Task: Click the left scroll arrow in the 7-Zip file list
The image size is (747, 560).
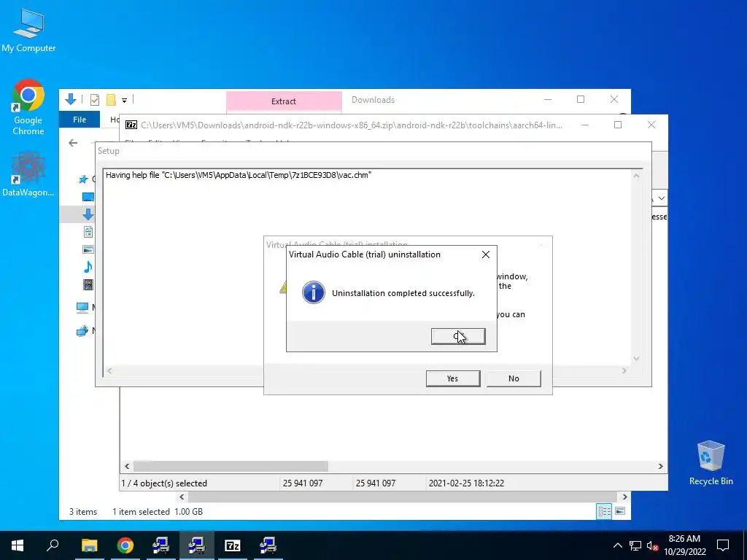Action: (127, 466)
